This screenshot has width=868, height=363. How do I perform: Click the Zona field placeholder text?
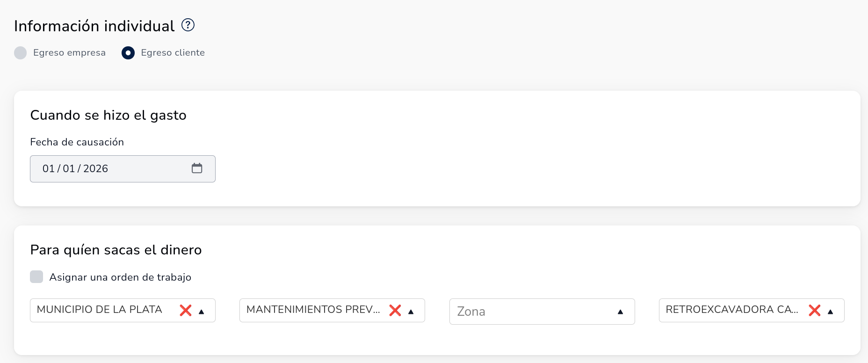pyautogui.click(x=471, y=312)
